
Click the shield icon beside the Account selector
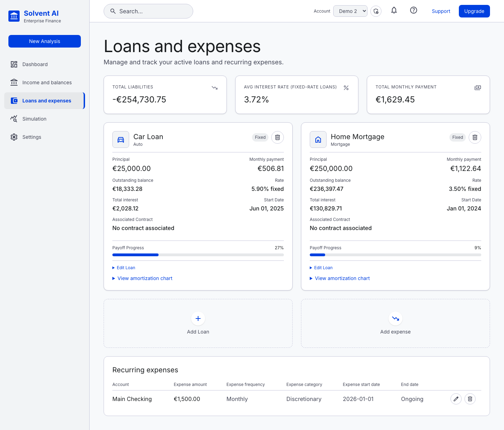(x=376, y=11)
